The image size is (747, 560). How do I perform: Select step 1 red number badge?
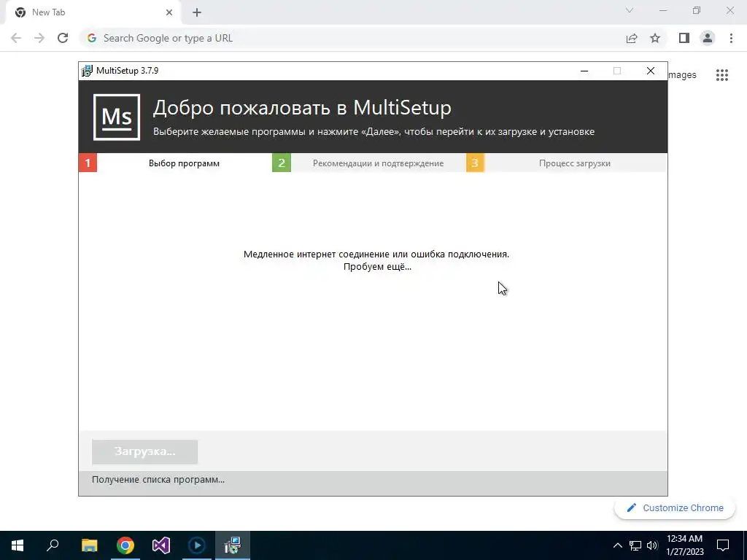pyautogui.click(x=88, y=163)
